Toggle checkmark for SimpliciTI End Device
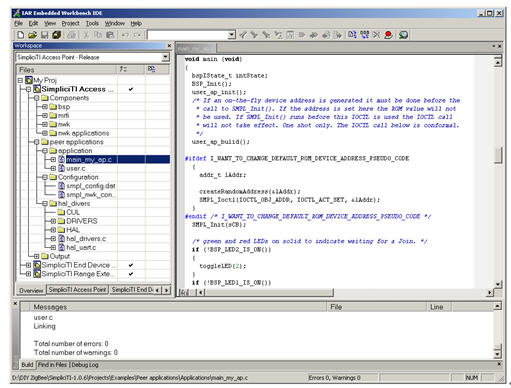The image size is (511, 388). click(131, 265)
